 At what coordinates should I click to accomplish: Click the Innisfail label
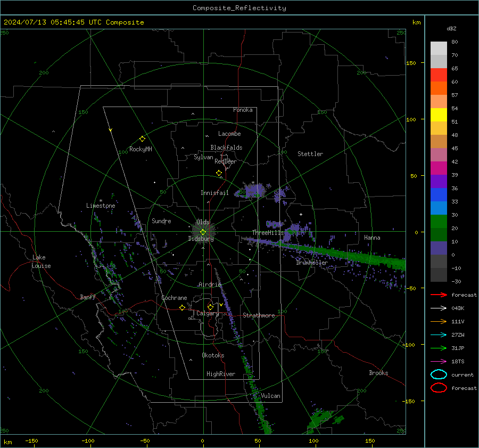click(x=214, y=193)
